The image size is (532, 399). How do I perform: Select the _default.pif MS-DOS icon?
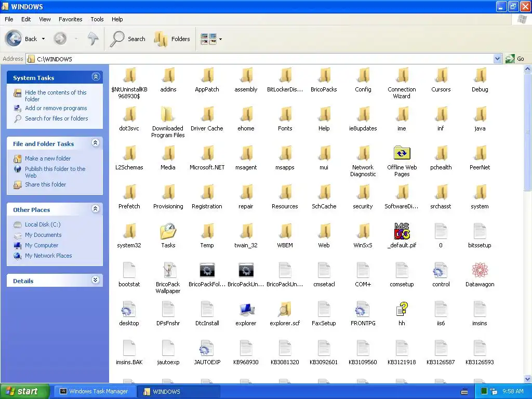pos(402,231)
